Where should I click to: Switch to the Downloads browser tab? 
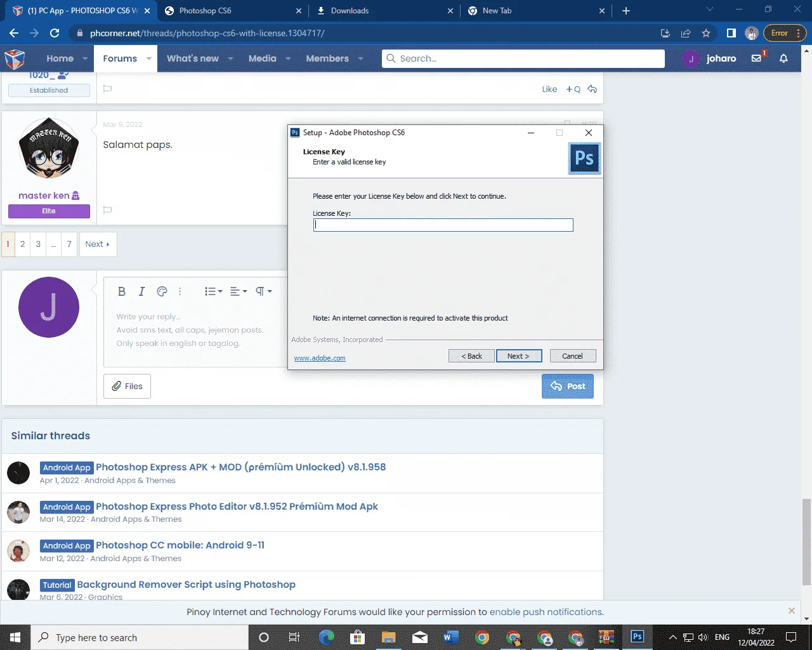(385, 11)
